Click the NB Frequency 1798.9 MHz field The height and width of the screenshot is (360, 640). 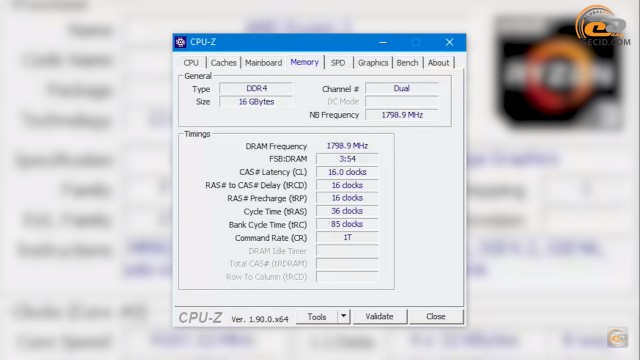tap(402, 115)
